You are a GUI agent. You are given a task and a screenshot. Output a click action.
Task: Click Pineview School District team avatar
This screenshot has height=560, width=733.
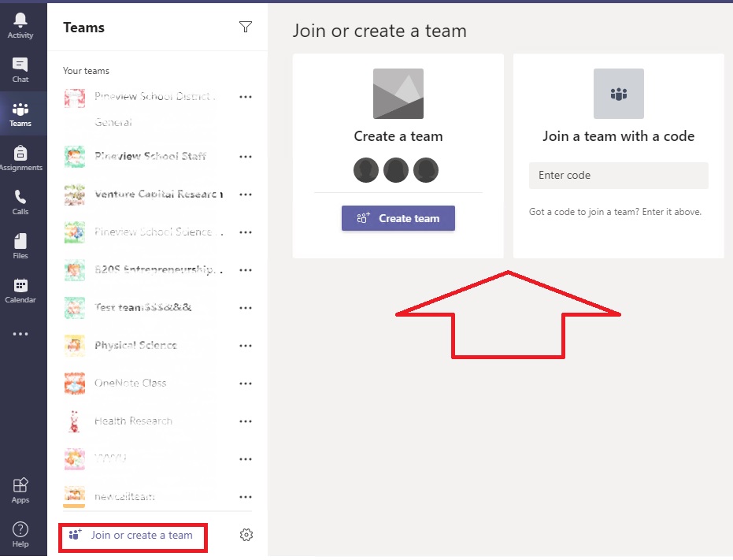[75, 98]
